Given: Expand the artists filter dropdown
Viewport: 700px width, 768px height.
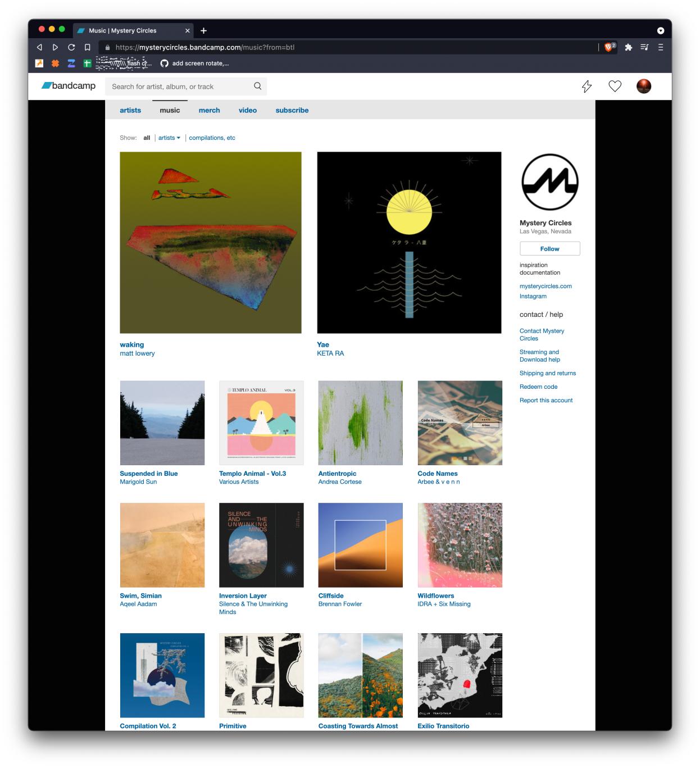Looking at the screenshot, I should [169, 138].
